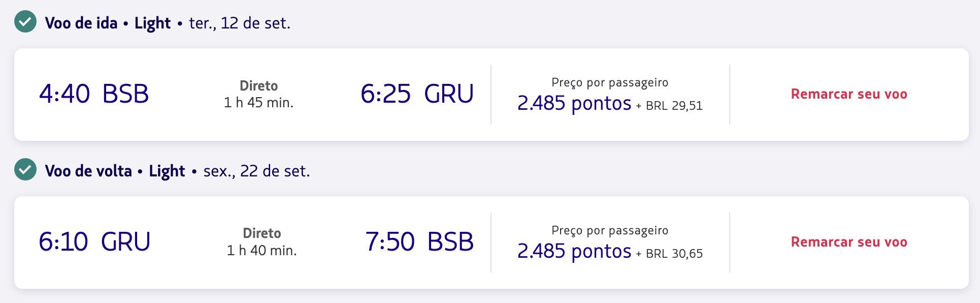Viewport: 980px width, 303px height.
Task: Click Remarcar seu voo for the outbound flight
Action: click(849, 94)
